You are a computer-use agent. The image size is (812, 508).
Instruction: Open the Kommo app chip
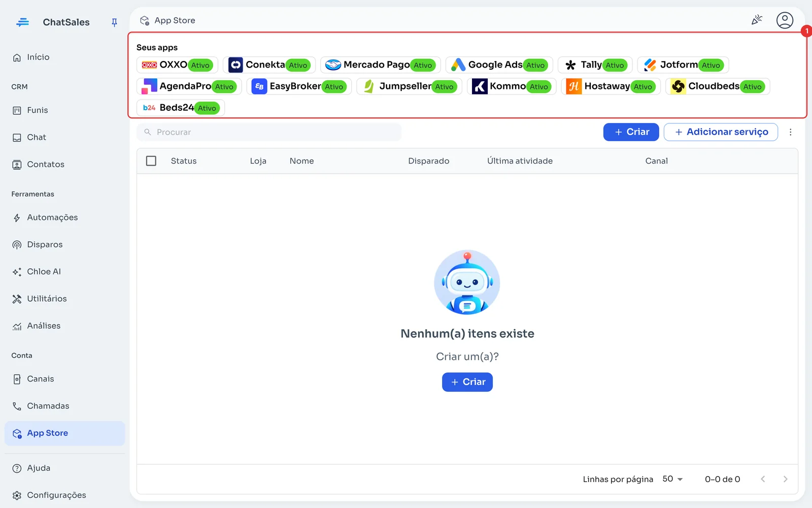pos(512,86)
